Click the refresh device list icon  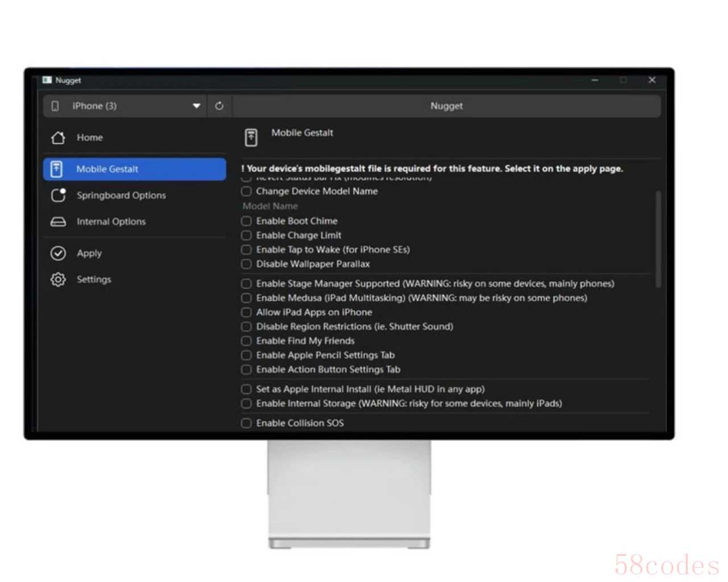[x=219, y=106]
